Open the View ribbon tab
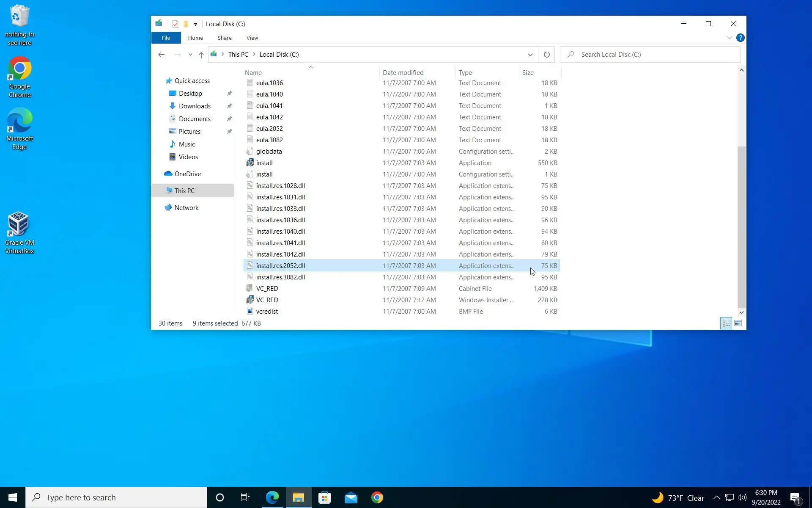Screen dimensions: 812x508 tap(252, 38)
